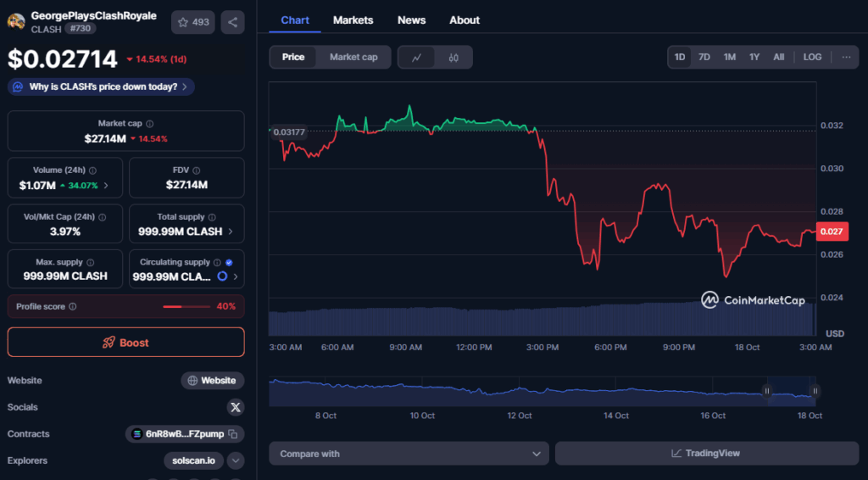Image resolution: width=868 pixels, height=480 pixels.
Task: Switch to candlestick chart icon
Action: coord(453,57)
